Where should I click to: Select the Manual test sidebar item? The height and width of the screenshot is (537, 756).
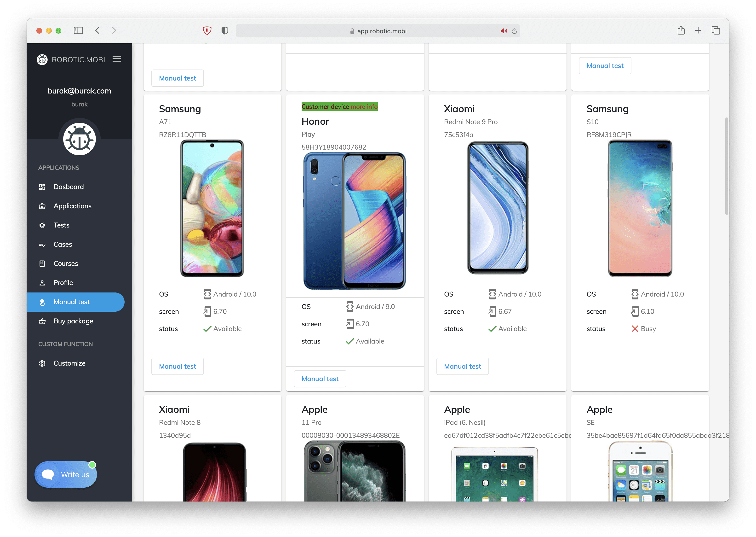click(x=76, y=302)
